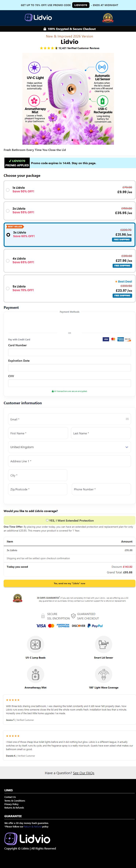
Task: Click the Zip/Postcode field
Action: (x=38, y=489)
